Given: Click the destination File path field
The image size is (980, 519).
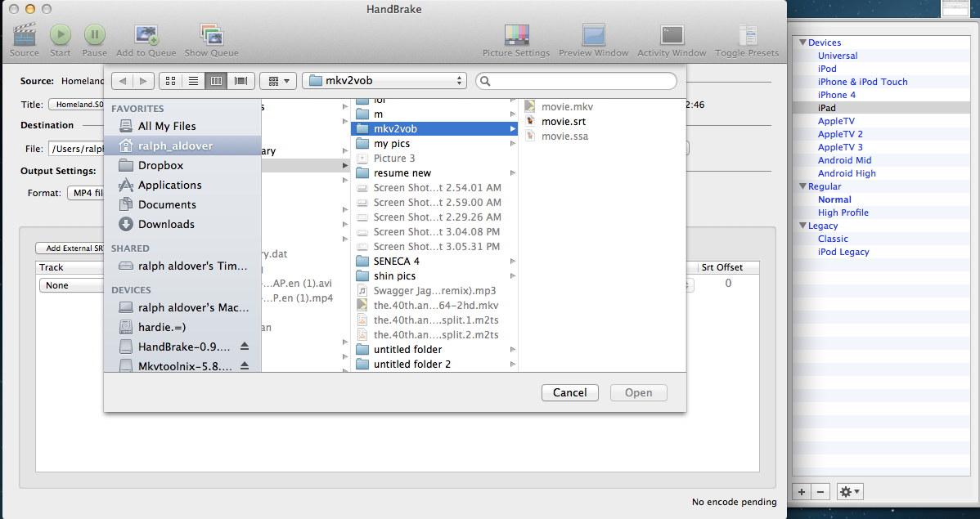Looking at the screenshot, I should [76, 149].
